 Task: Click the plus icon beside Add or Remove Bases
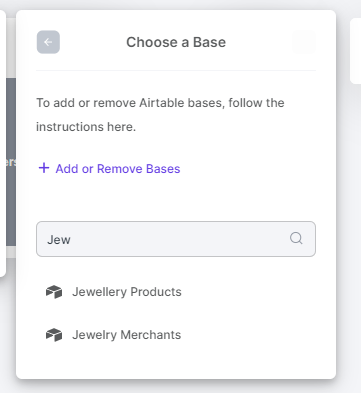click(x=44, y=168)
